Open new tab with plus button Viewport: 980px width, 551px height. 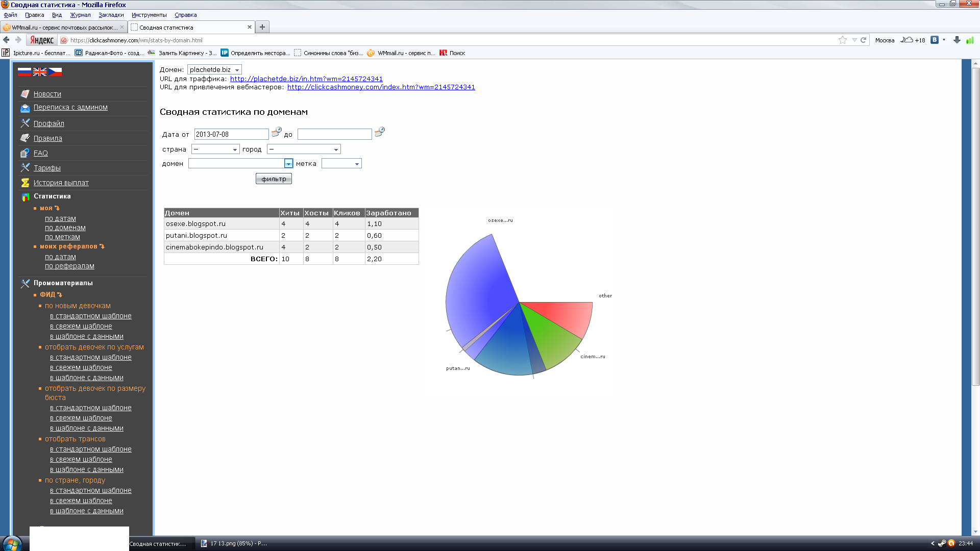tap(262, 27)
